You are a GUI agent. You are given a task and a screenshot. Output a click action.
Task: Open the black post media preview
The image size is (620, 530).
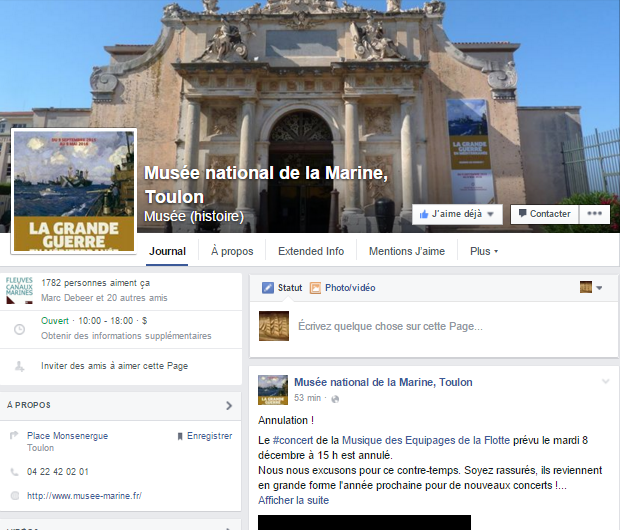(x=364, y=522)
